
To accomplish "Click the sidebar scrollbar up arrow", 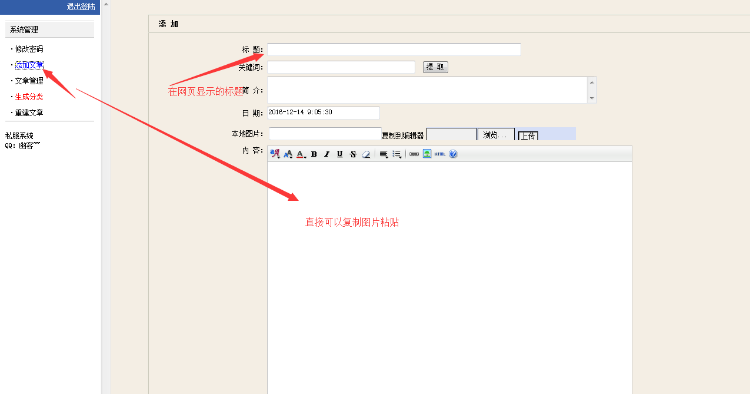I will (x=106, y=4).
